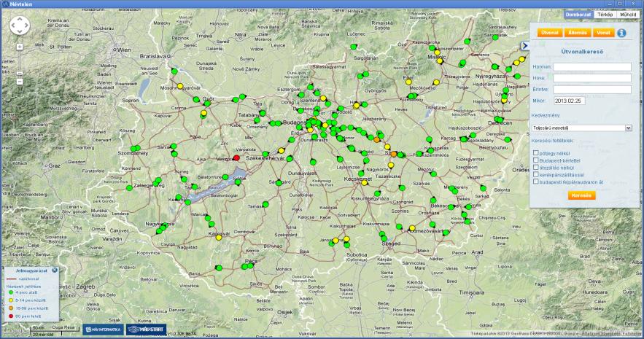Open the Vonat train tab

point(603,33)
